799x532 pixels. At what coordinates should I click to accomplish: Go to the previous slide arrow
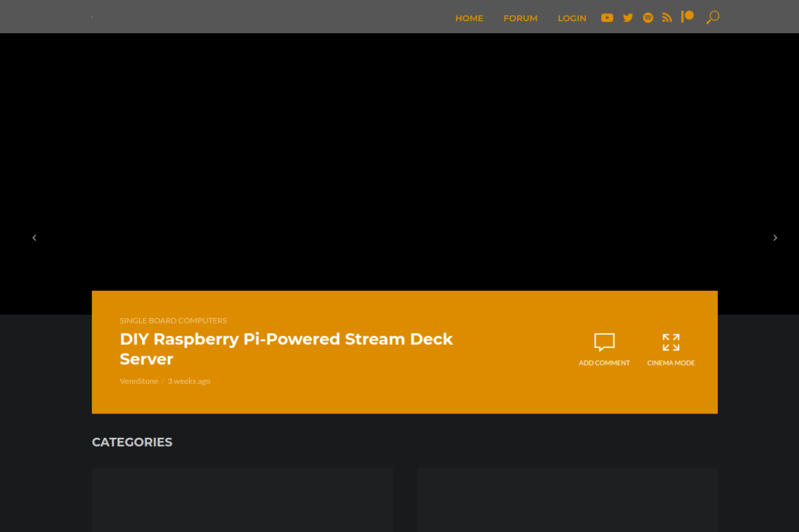(34, 238)
